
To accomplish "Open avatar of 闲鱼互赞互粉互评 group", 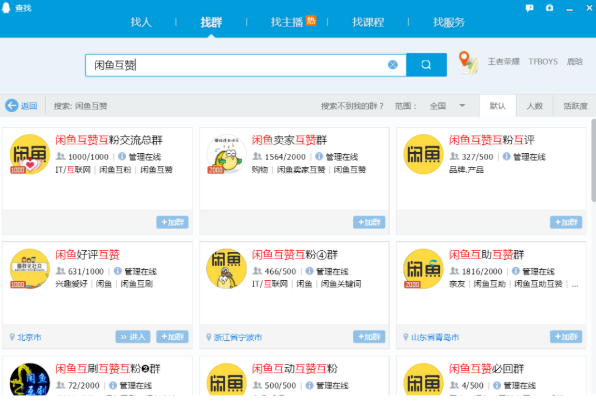I will pyautogui.click(x=423, y=154).
